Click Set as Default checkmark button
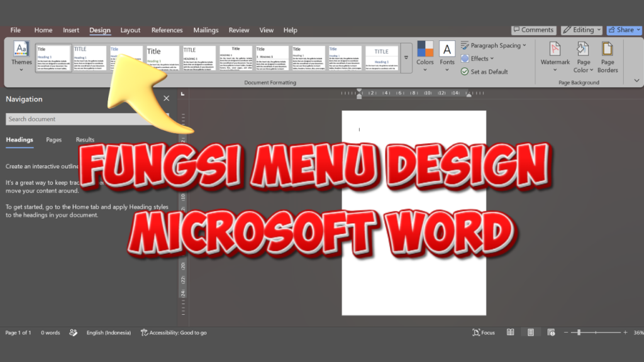 [x=484, y=72]
